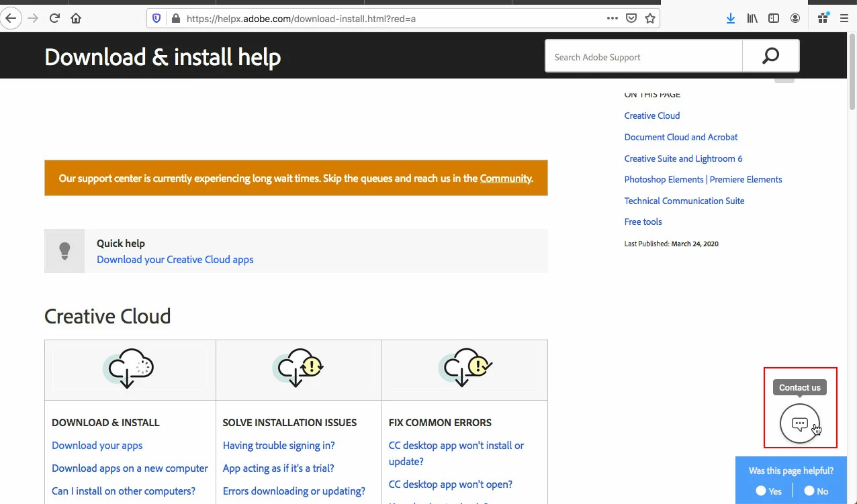857x504 pixels.
Task: Jump to Document Cloud and Acrobat
Action: (x=681, y=137)
